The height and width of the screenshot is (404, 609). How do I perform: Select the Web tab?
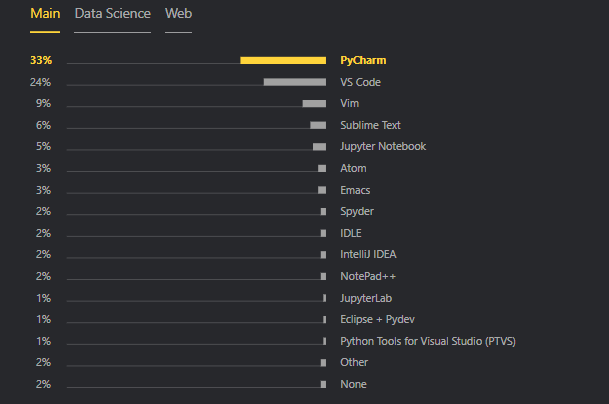coord(178,14)
